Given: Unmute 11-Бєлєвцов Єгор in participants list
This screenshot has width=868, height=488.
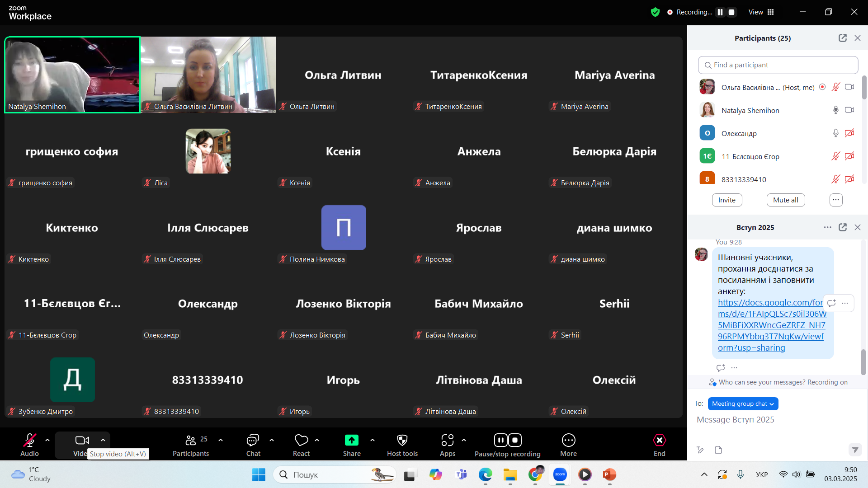Looking at the screenshot, I should [x=835, y=156].
